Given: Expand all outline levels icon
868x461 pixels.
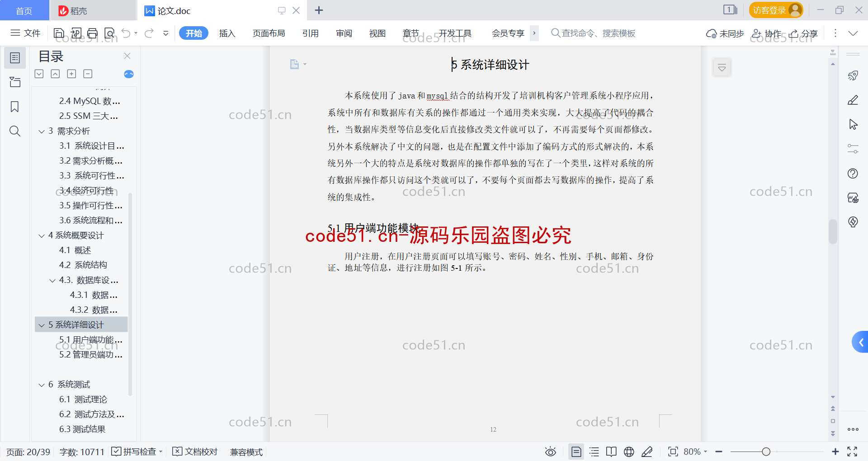Looking at the screenshot, I should point(39,74).
